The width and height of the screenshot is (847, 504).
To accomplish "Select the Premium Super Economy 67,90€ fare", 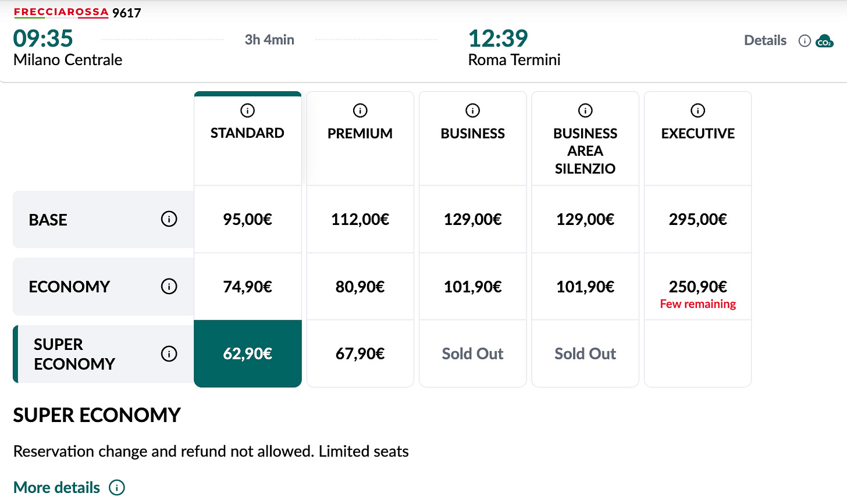I will coord(360,353).
